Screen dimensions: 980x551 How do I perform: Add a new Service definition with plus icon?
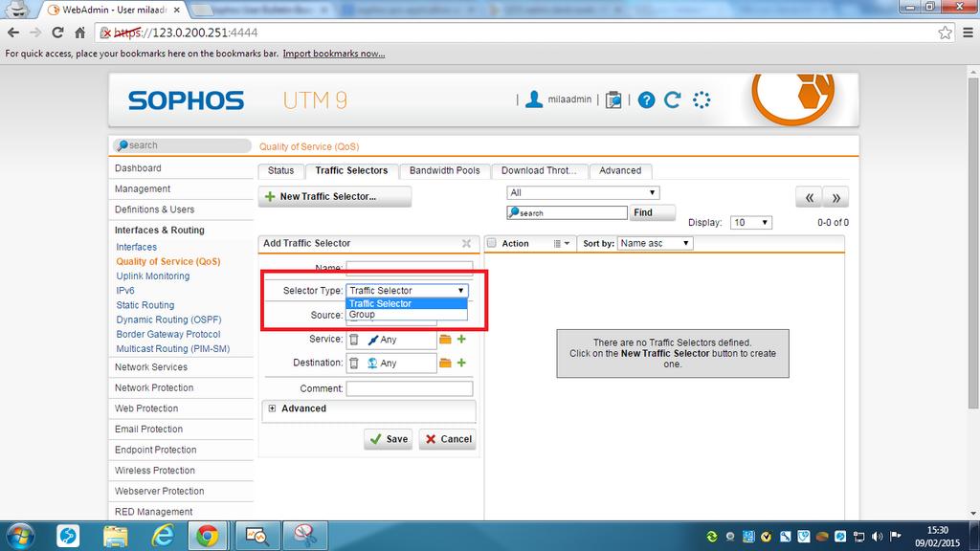(461, 340)
